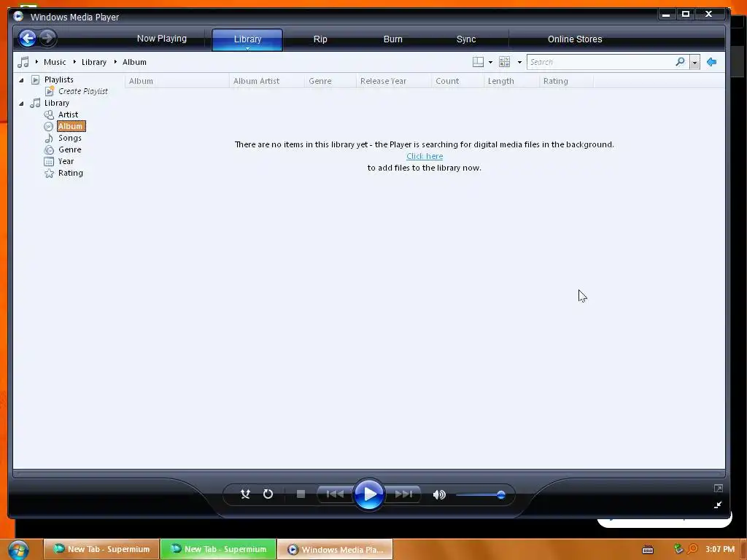Image resolution: width=747 pixels, height=560 pixels.
Task: Open Layout Options dropdown arrow
Action: (491, 63)
